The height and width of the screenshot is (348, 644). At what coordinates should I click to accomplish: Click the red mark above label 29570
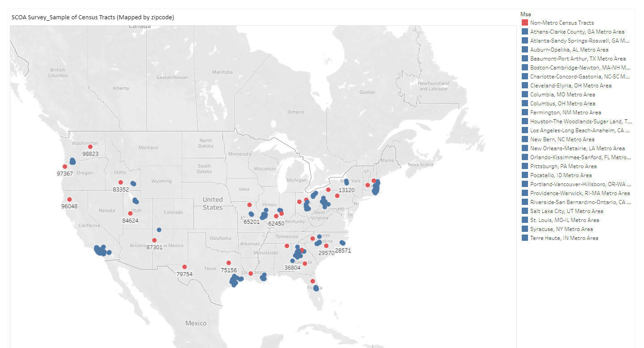326,246
